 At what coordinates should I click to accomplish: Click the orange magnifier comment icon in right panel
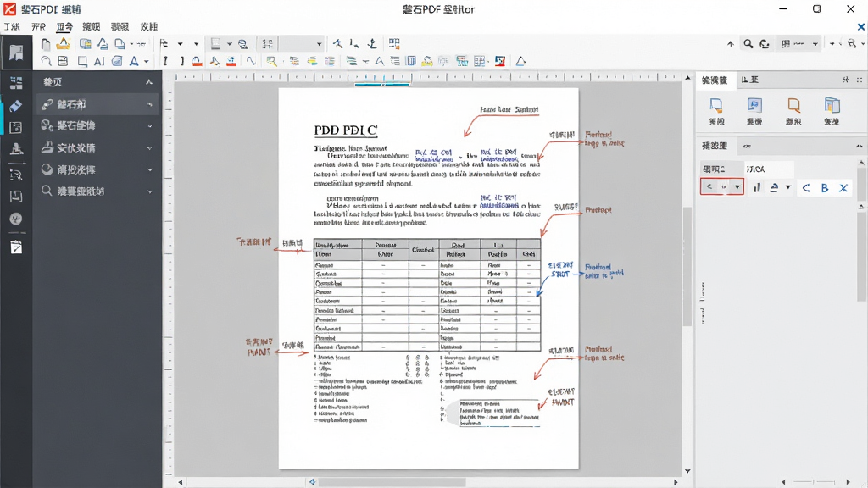pos(793,105)
